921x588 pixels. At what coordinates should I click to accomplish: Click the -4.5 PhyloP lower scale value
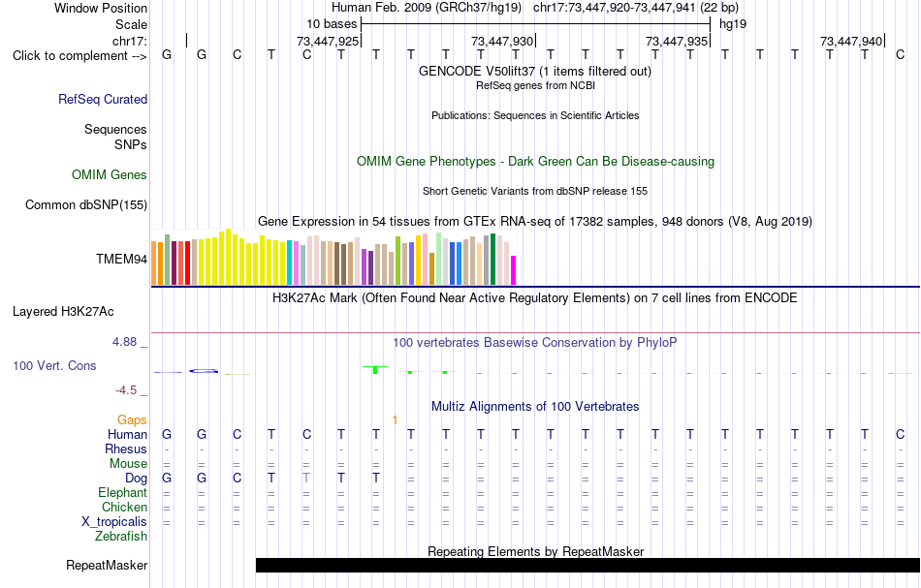[x=126, y=390]
